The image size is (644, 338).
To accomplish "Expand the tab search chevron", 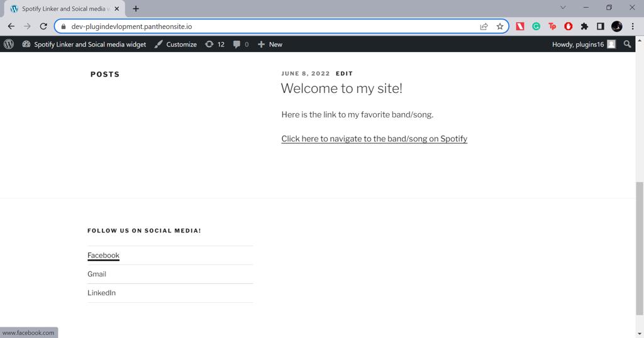I will (x=563, y=8).
